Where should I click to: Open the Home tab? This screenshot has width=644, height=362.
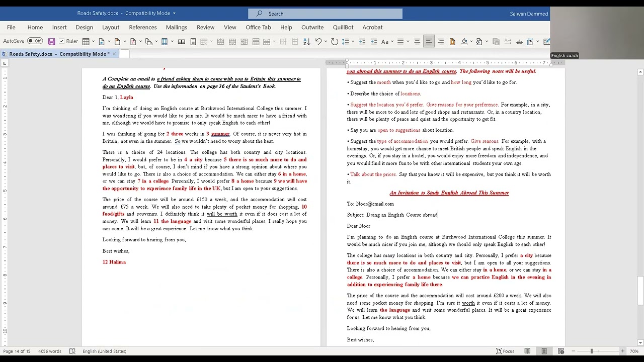coord(35,27)
